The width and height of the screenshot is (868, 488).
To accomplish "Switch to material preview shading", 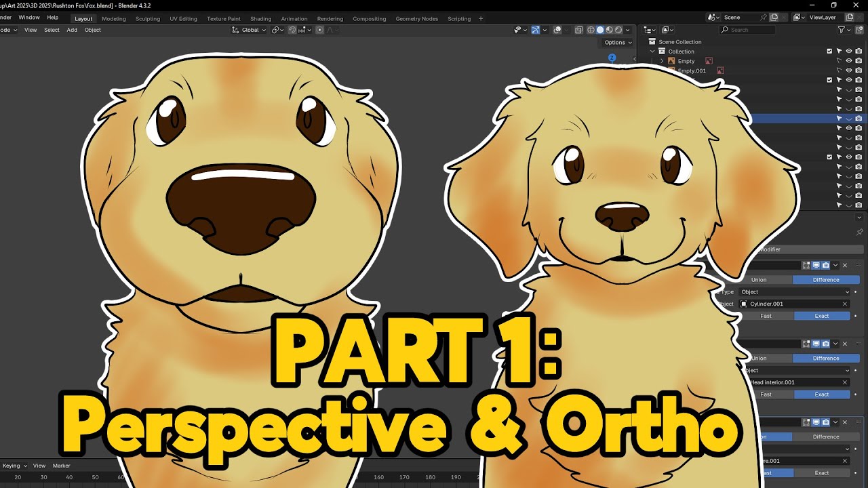I will [609, 30].
